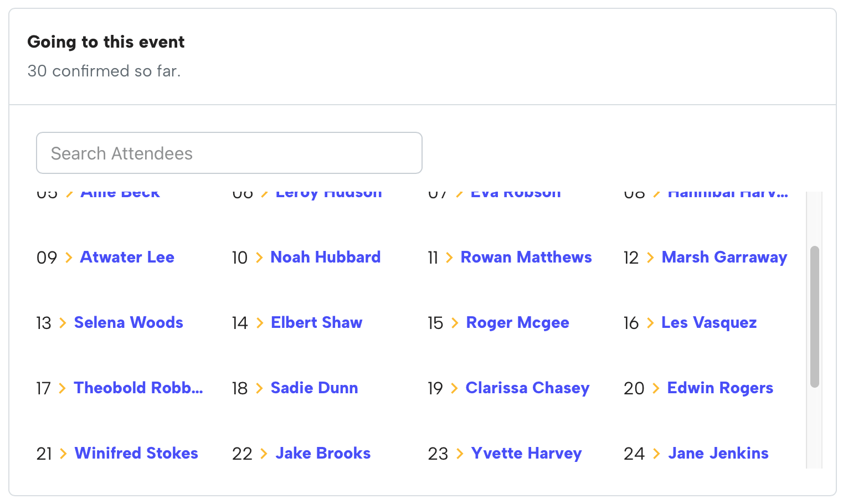Image resolution: width=843 pixels, height=504 pixels.
Task: Click the arrow icon before Jake Brooks
Action: (264, 454)
